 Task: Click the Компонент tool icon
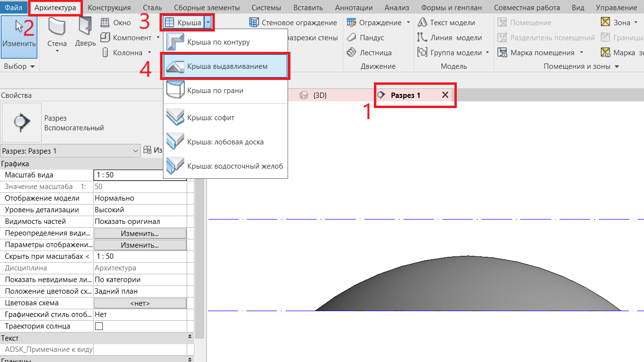click(105, 38)
